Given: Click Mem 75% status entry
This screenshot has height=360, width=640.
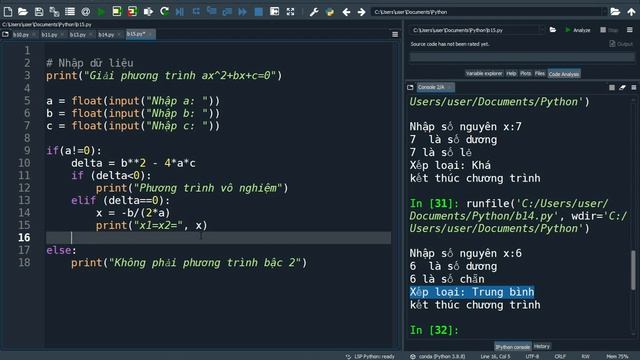Looking at the screenshot, I should click(618, 356).
